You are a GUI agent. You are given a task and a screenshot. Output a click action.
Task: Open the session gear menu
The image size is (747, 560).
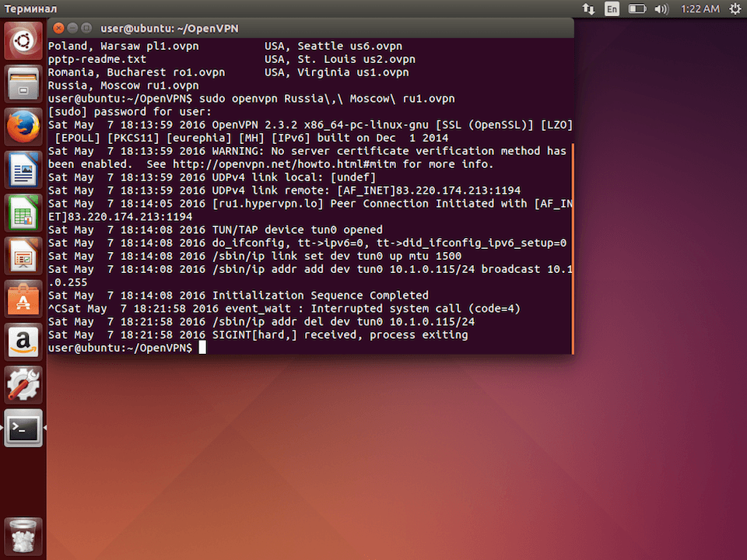(735, 9)
